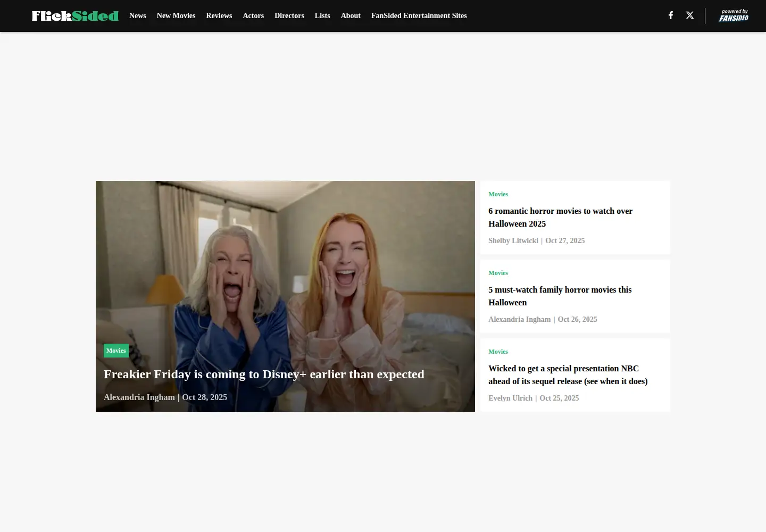Open the News menu item

(x=138, y=16)
